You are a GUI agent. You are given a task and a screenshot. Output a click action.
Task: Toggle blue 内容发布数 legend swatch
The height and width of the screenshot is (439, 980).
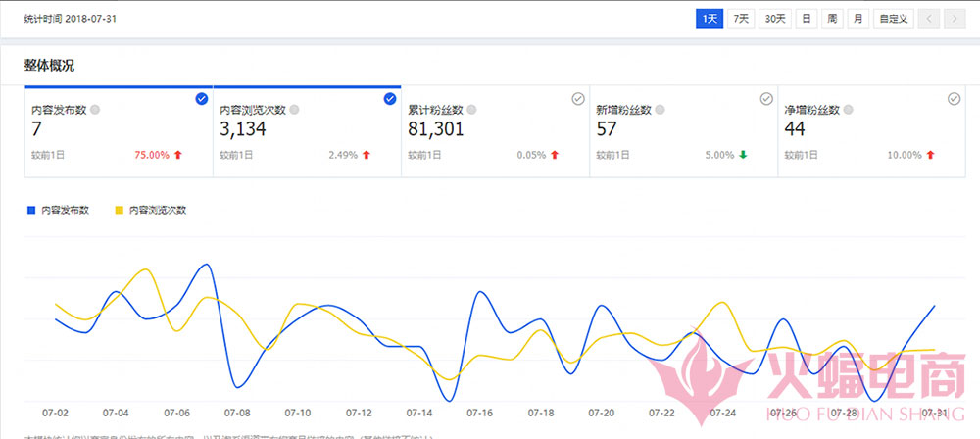click(x=32, y=210)
